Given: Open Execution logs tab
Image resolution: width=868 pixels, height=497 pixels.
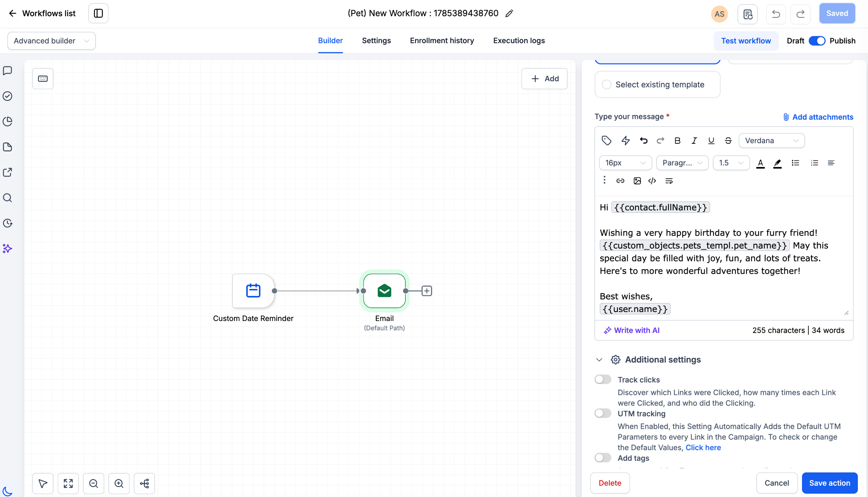Looking at the screenshot, I should tap(519, 40).
